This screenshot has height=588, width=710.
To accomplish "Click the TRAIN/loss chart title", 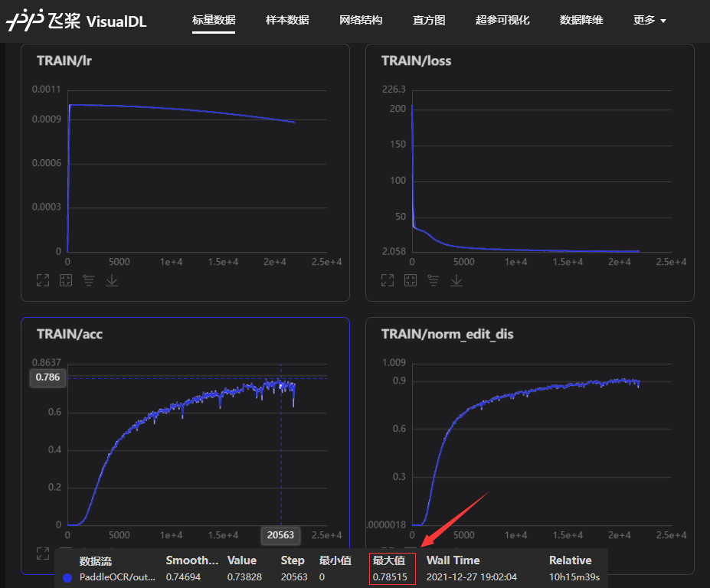I will click(x=416, y=60).
